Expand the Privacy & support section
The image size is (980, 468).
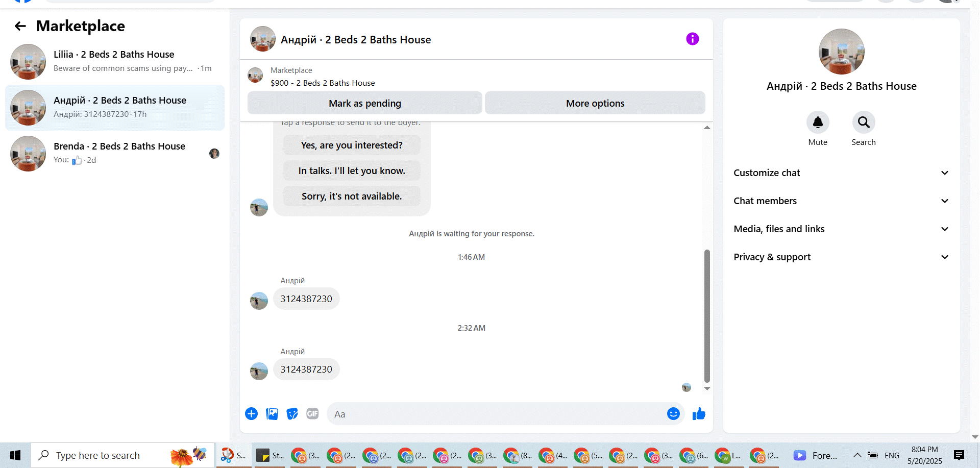[841, 257]
